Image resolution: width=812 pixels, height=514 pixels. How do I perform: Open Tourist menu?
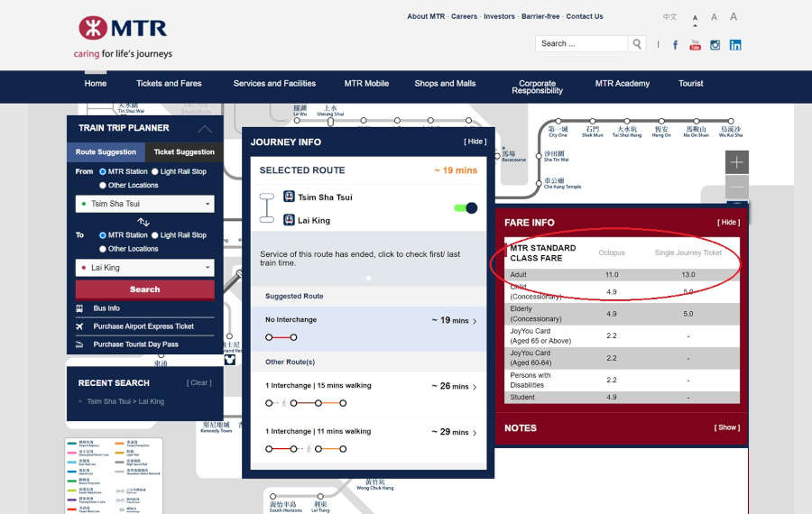click(691, 83)
